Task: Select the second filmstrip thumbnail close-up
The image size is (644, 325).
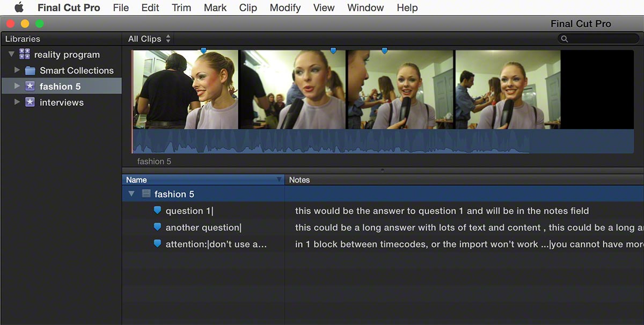Action: pyautogui.click(x=292, y=90)
